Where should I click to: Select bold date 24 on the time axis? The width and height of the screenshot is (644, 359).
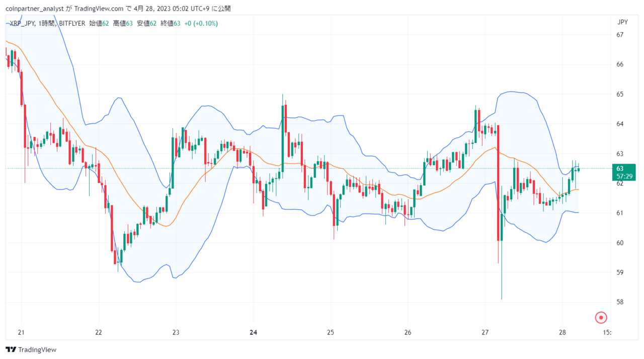point(253,332)
